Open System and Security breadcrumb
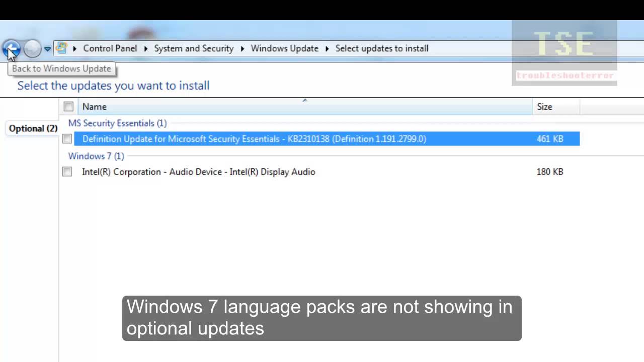This screenshot has width=644, height=362. [194, 48]
